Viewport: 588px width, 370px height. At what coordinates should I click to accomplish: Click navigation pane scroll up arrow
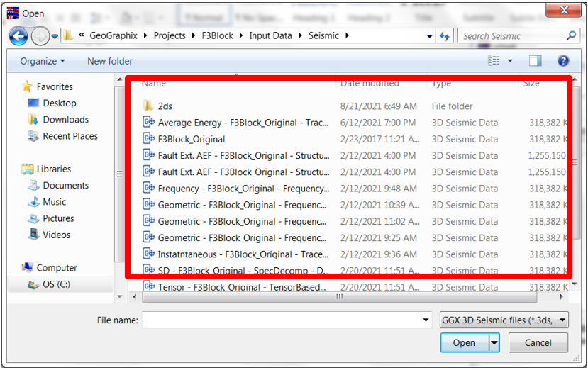pyautogui.click(x=120, y=79)
